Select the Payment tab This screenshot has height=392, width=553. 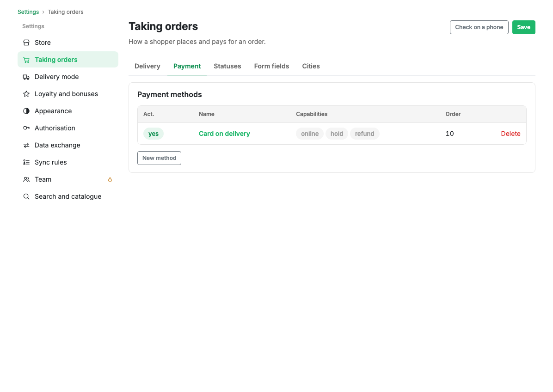(187, 66)
